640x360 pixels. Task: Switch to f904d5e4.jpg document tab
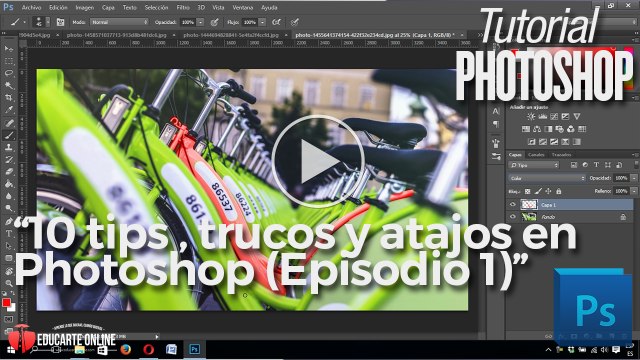(34, 35)
